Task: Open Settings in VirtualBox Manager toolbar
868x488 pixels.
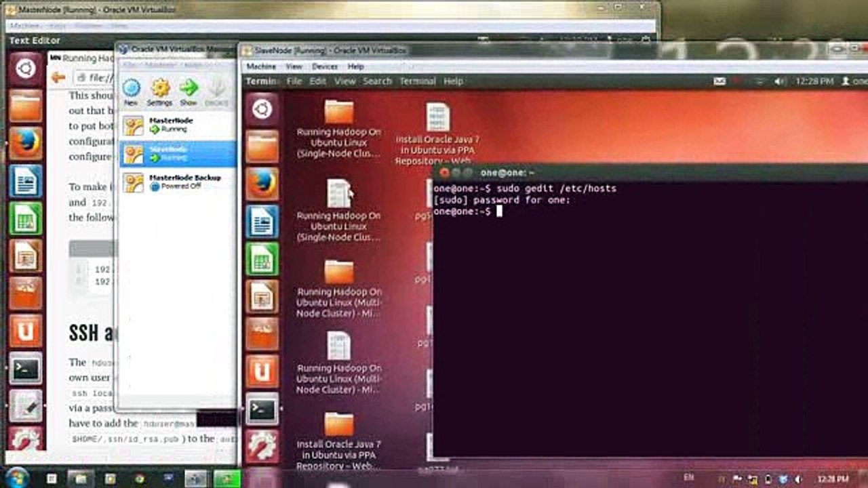Action: 159,91
